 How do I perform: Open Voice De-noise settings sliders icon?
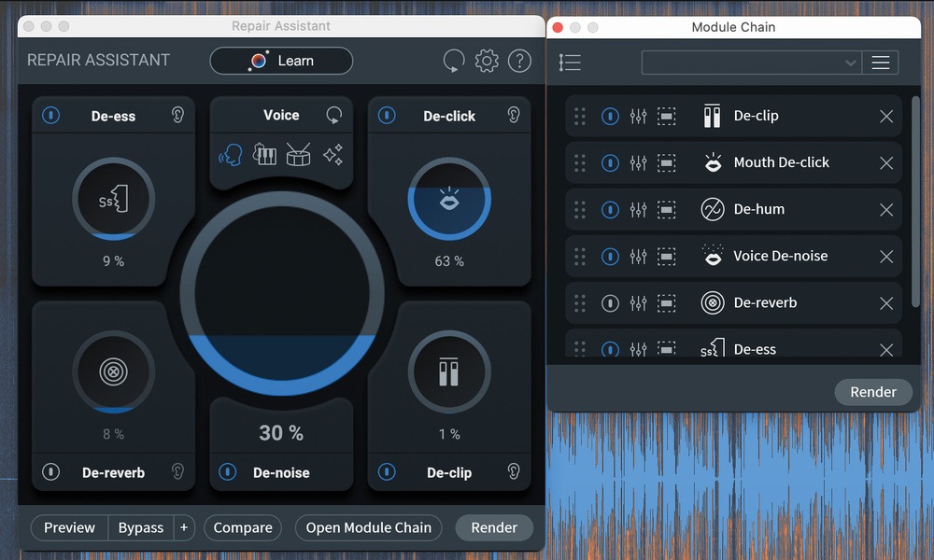(638, 257)
